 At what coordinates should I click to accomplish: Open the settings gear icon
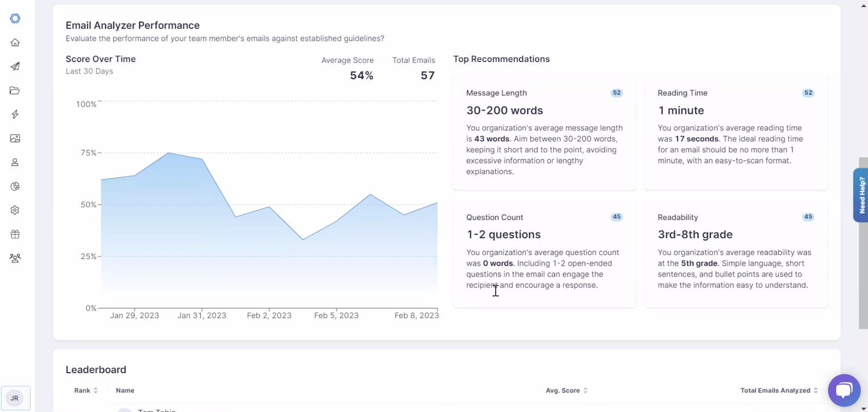(x=15, y=210)
